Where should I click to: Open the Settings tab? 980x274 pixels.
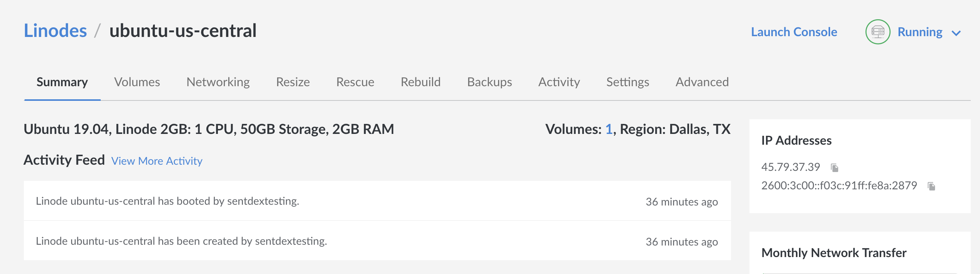[x=628, y=82]
